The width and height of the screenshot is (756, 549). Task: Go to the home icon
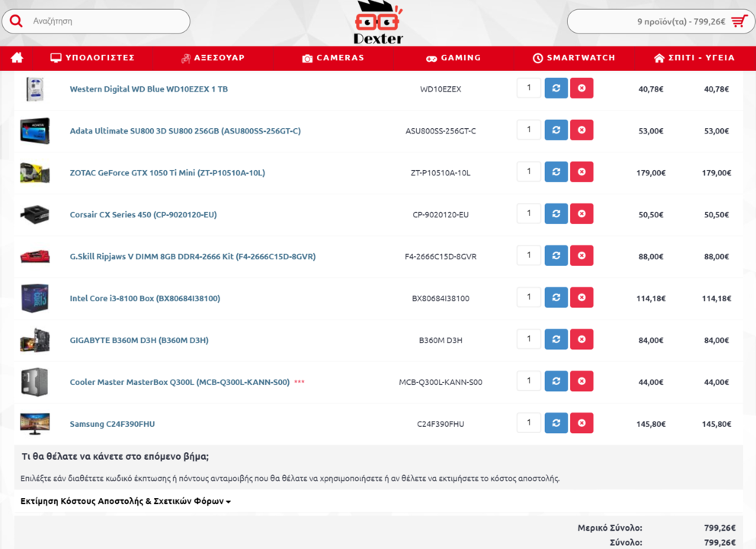coord(17,58)
